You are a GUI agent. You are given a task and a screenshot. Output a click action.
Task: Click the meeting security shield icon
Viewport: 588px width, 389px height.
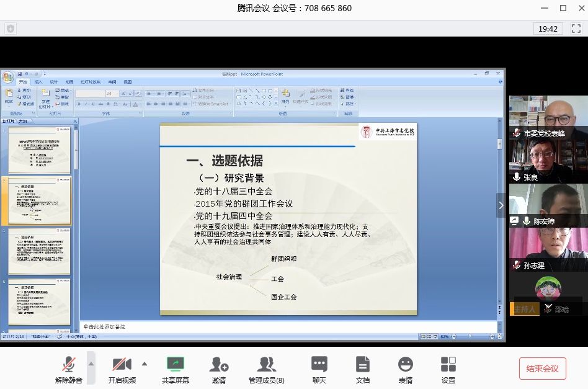point(11,29)
